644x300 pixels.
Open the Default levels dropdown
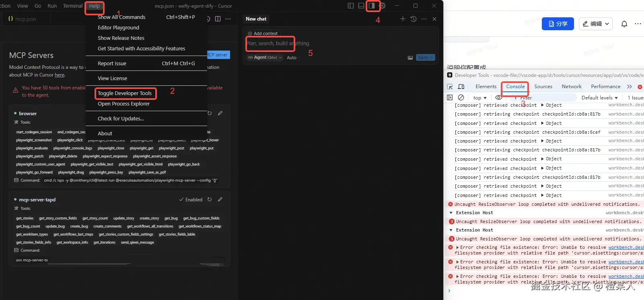[x=599, y=97]
